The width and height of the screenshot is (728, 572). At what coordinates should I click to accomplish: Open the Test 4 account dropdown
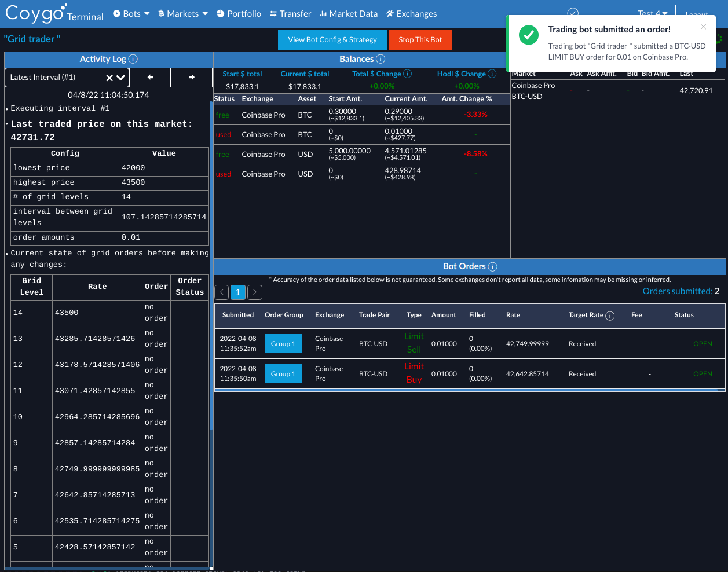coord(653,13)
